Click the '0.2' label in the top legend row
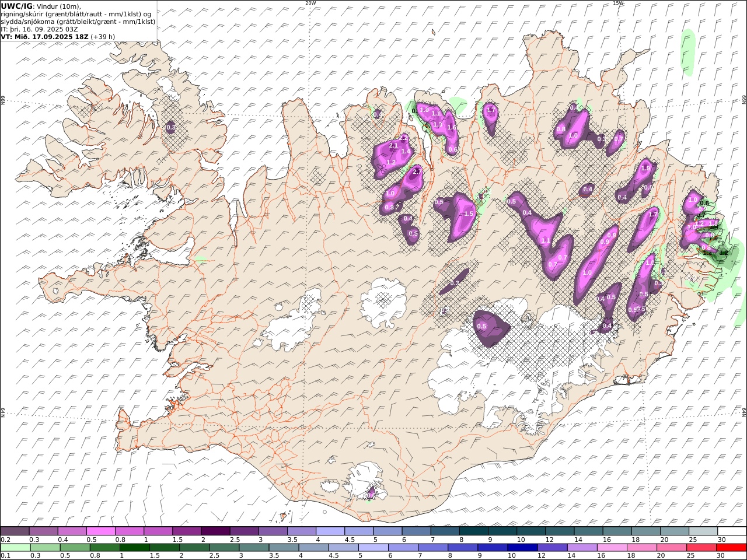 [5, 540]
